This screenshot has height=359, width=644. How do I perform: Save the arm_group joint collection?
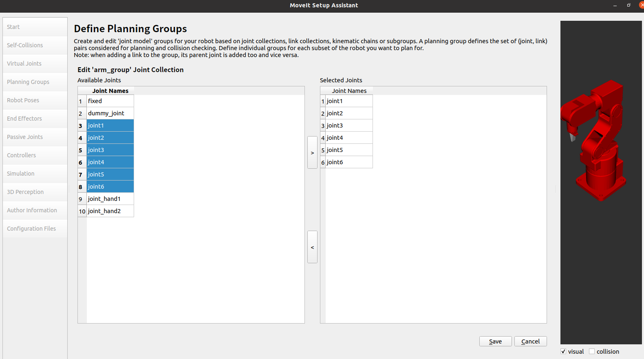tap(495, 341)
